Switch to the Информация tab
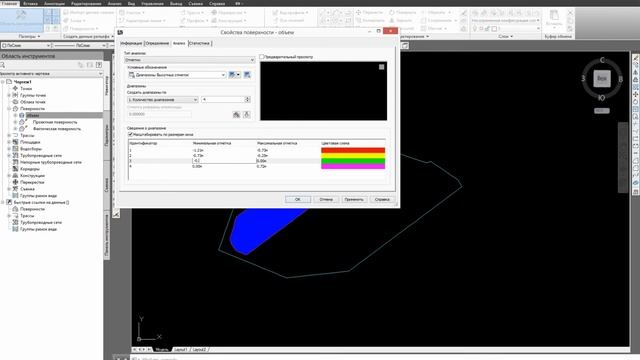 click(131, 43)
